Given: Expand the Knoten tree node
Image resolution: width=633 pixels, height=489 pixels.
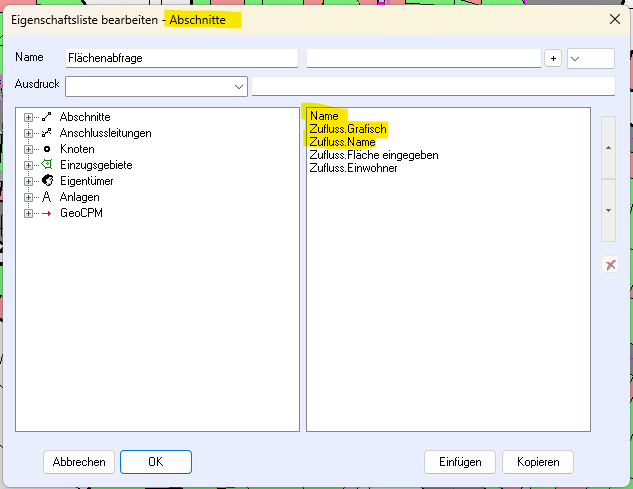Looking at the screenshot, I should 28,149.
